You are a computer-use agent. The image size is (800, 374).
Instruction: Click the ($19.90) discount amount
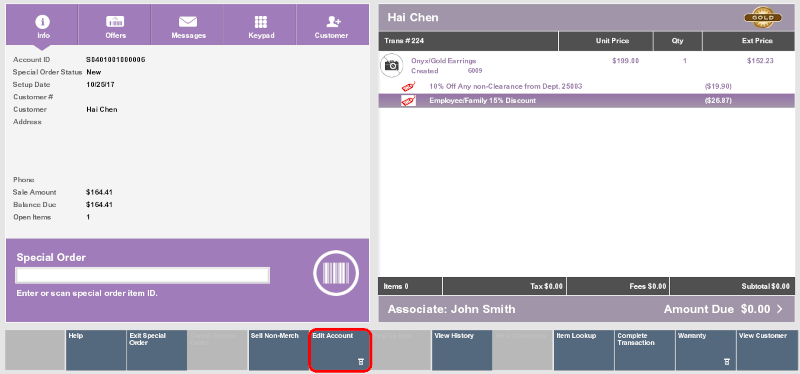718,86
